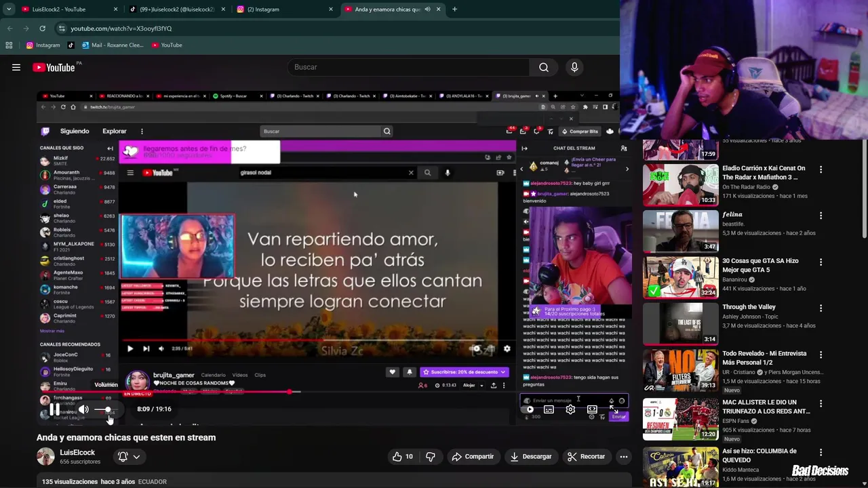Toggle the notification bell for LuisElcock
The height and width of the screenshot is (488, 868).
123,457
